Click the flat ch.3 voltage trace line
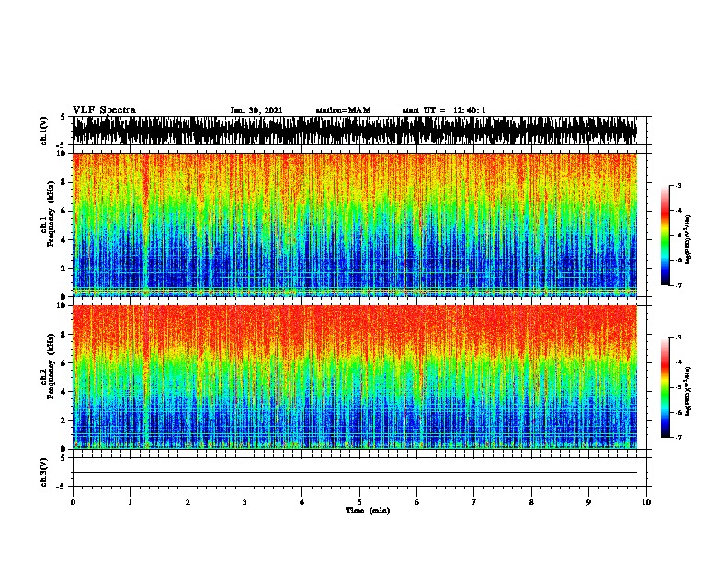Screen dimensions: 728x563 pos(355,473)
